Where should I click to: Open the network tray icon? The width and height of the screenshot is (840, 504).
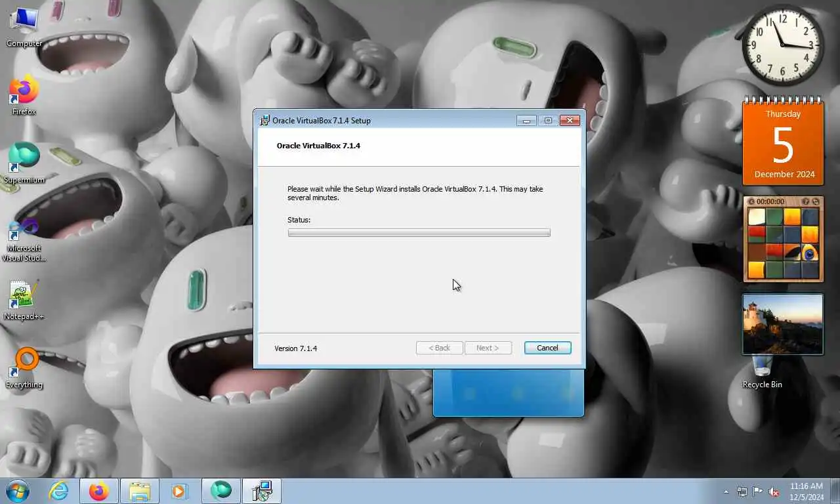pos(742,492)
